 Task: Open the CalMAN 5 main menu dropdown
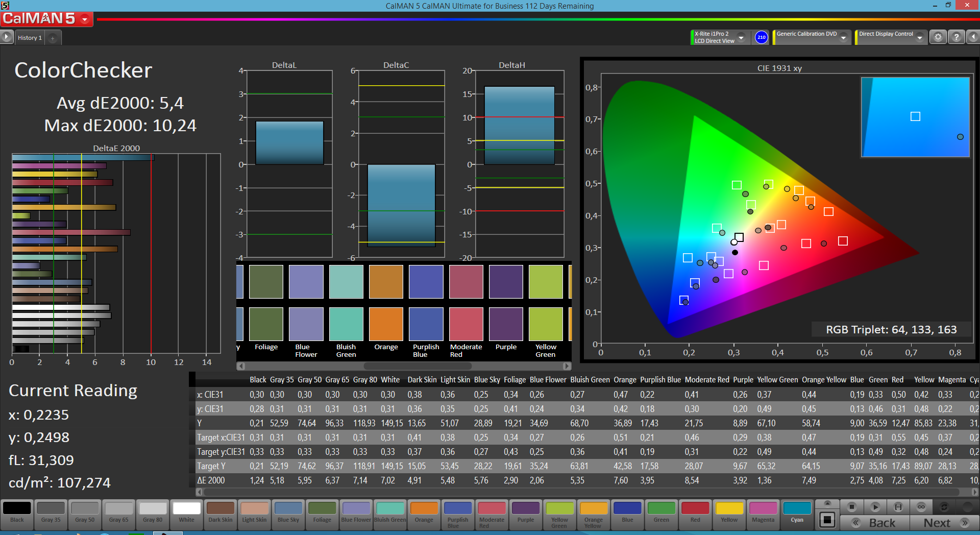coord(85,19)
